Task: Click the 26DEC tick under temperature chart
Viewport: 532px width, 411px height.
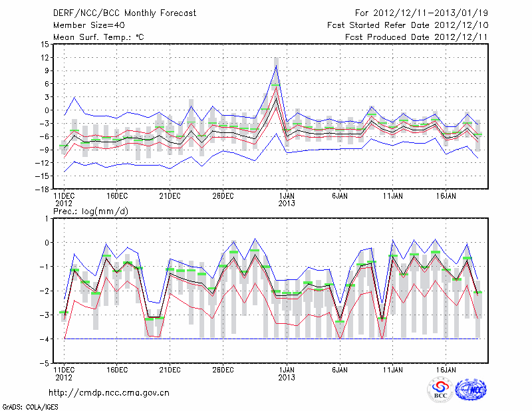Action: click(223, 196)
